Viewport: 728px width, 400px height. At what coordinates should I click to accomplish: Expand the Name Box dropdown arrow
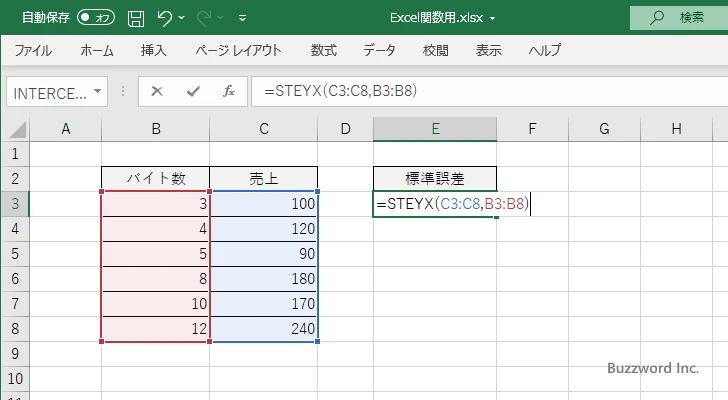point(98,91)
